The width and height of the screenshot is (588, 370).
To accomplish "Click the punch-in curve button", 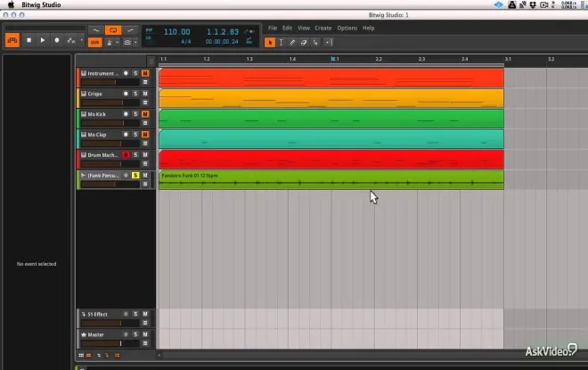I will (96, 30).
